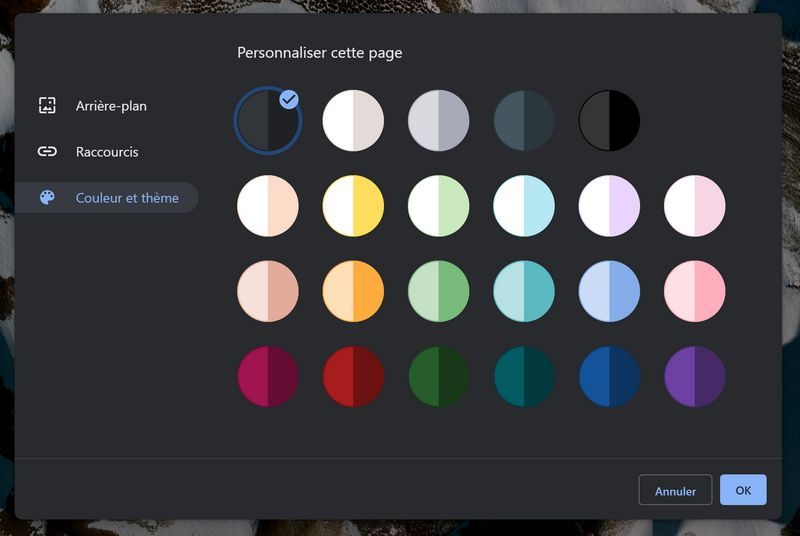Open the Raccourcis section
800x536 pixels.
107,152
